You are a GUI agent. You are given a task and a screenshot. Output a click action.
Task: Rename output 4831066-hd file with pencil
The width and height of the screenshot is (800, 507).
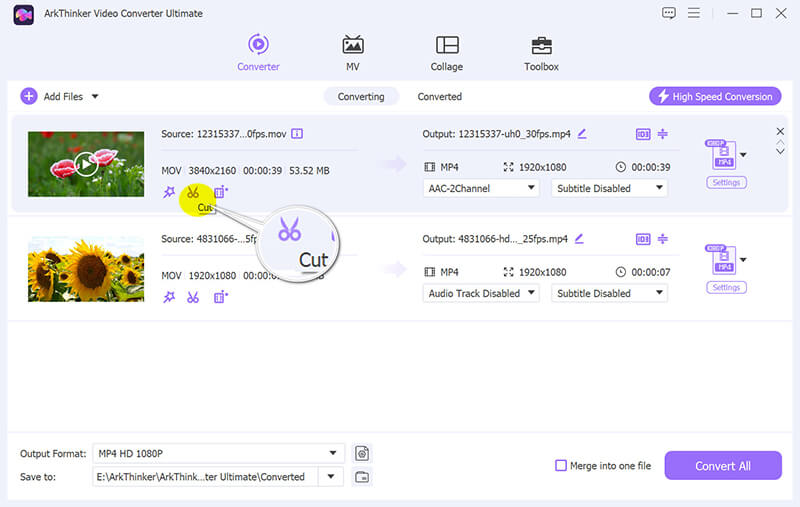click(x=579, y=238)
